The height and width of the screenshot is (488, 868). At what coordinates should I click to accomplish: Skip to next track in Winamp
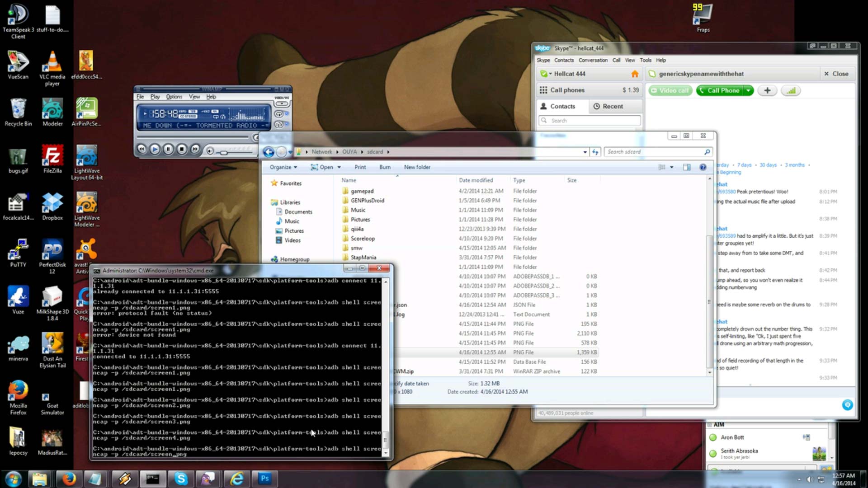click(x=195, y=149)
